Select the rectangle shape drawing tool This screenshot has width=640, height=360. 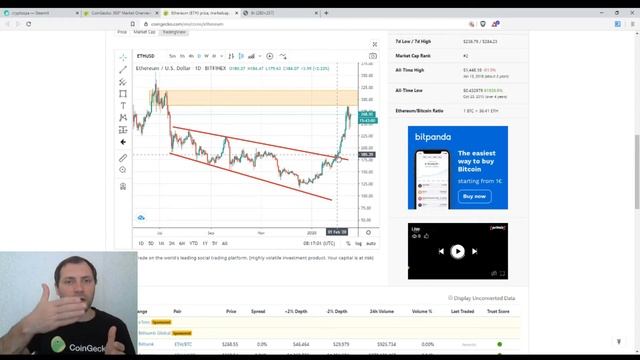coord(123,93)
